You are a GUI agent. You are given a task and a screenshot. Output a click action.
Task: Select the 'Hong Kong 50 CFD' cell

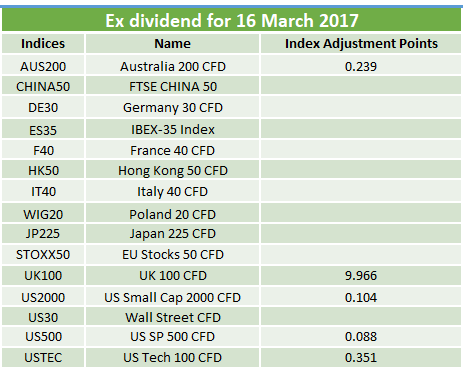click(172, 170)
